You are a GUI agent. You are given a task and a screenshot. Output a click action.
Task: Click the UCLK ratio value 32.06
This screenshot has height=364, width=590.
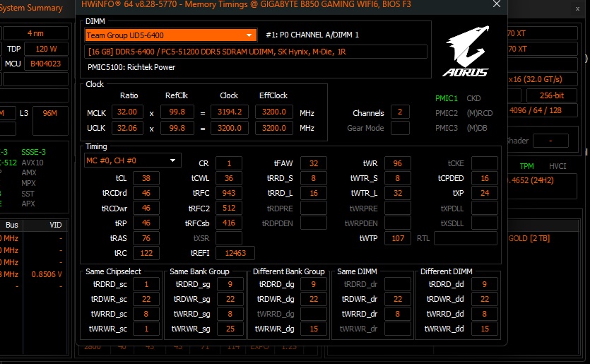coord(127,128)
